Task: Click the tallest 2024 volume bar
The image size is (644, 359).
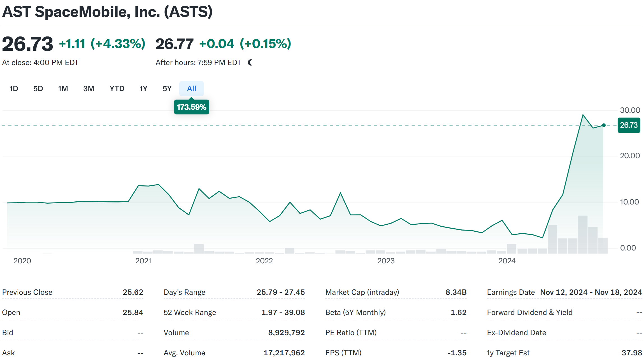Action: pos(583,234)
